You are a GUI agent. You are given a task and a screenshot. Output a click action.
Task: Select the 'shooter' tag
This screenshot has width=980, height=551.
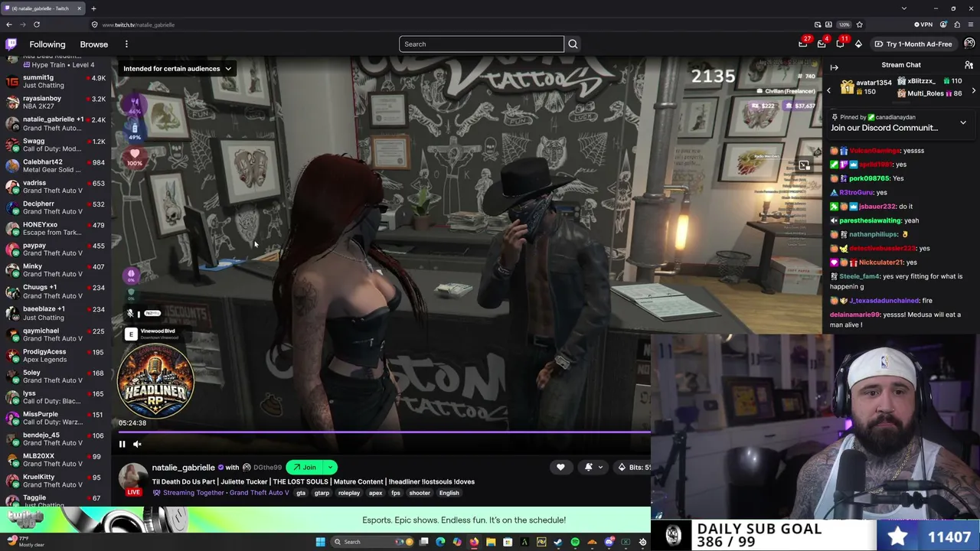coord(420,493)
